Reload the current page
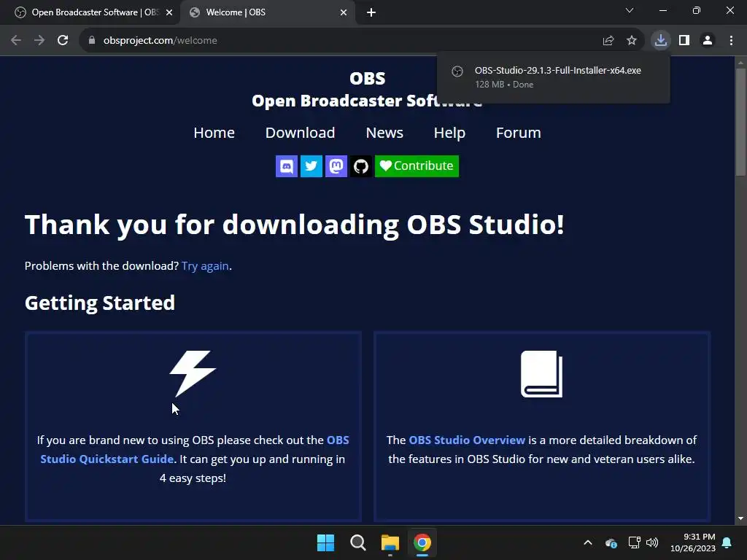The height and width of the screenshot is (560, 747). [63, 41]
